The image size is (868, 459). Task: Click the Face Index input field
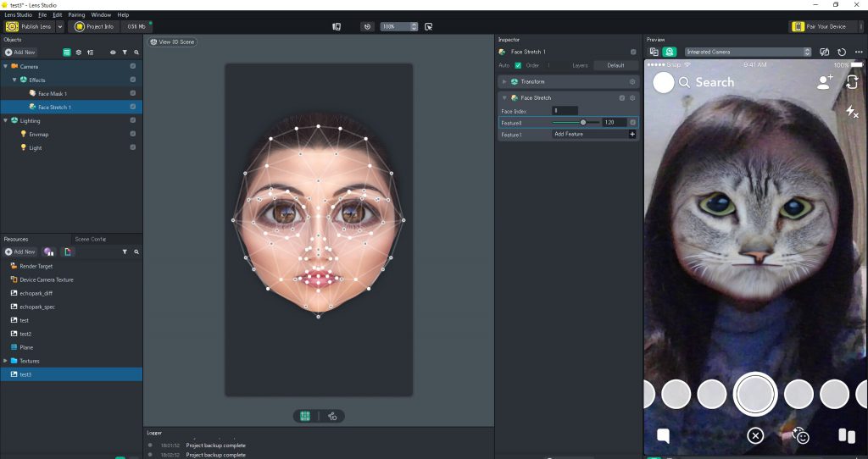coord(565,111)
